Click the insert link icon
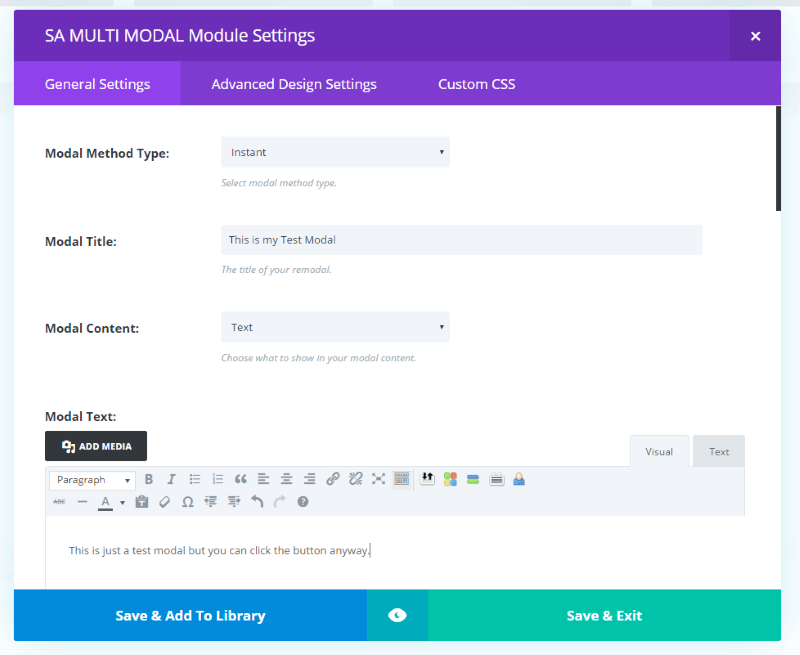Image resolution: width=800 pixels, height=655 pixels. coord(333,479)
